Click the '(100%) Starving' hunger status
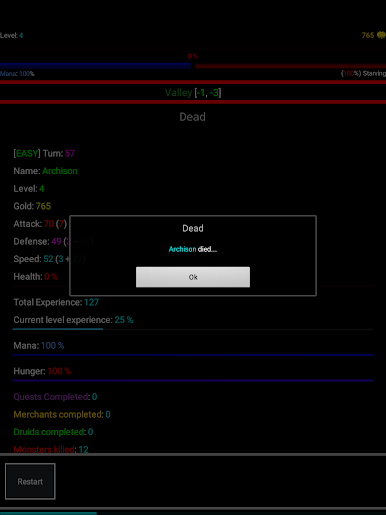386x515 pixels. pyautogui.click(x=363, y=73)
